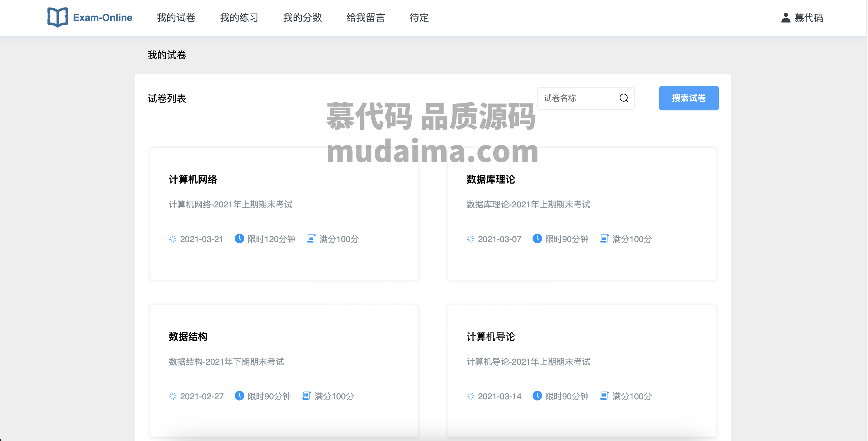
Task: Click the 搜索试卷 button
Action: [689, 98]
